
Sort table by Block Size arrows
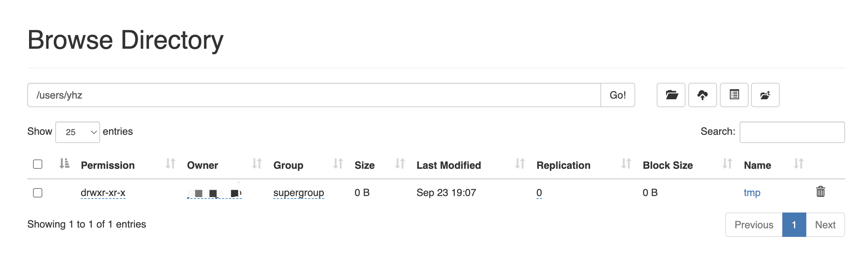point(727,164)
